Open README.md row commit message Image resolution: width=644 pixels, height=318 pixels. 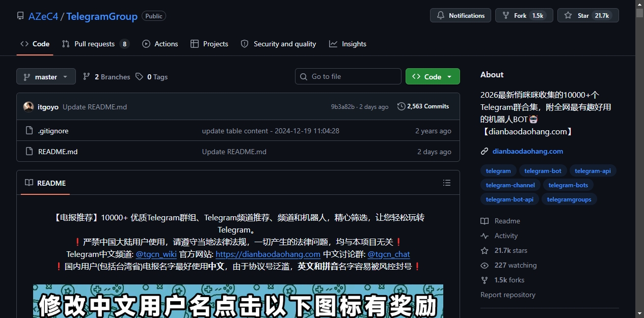point(234,152)
